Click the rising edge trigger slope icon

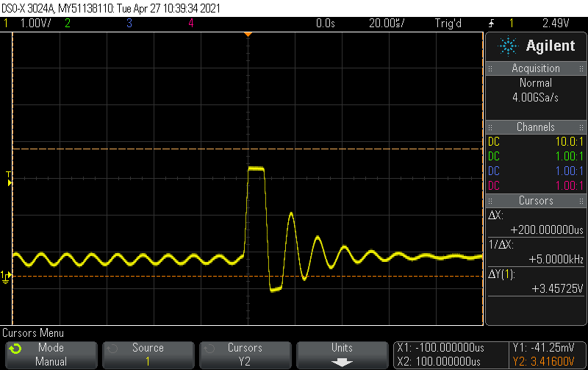[x=491, y=24]
